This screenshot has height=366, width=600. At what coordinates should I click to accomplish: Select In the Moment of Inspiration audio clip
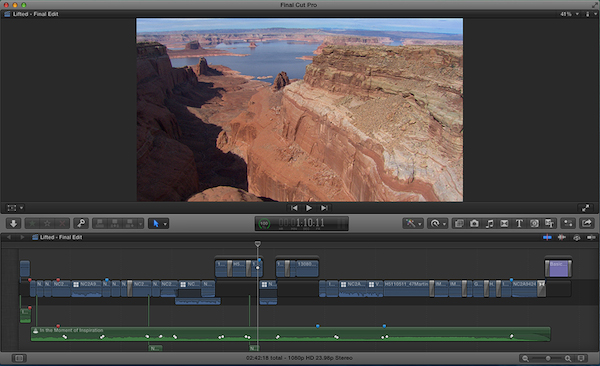290,334
